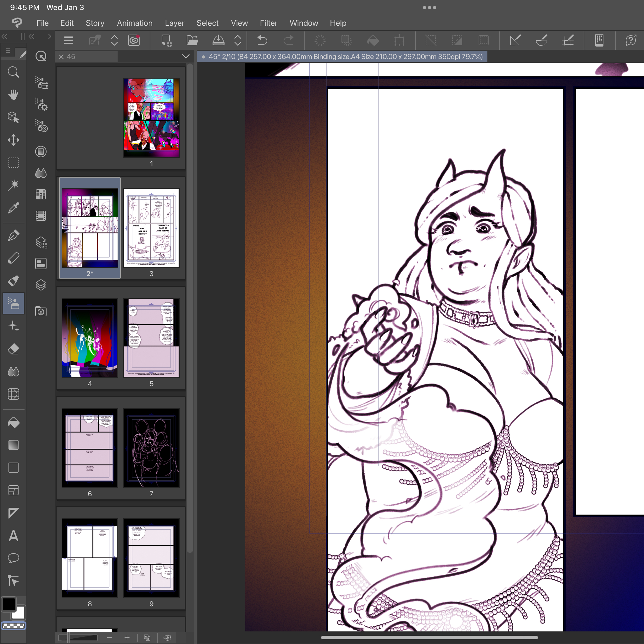Collapse left palette double-arrow
Viewport: 644px width, 644px height.
point(4,36)
